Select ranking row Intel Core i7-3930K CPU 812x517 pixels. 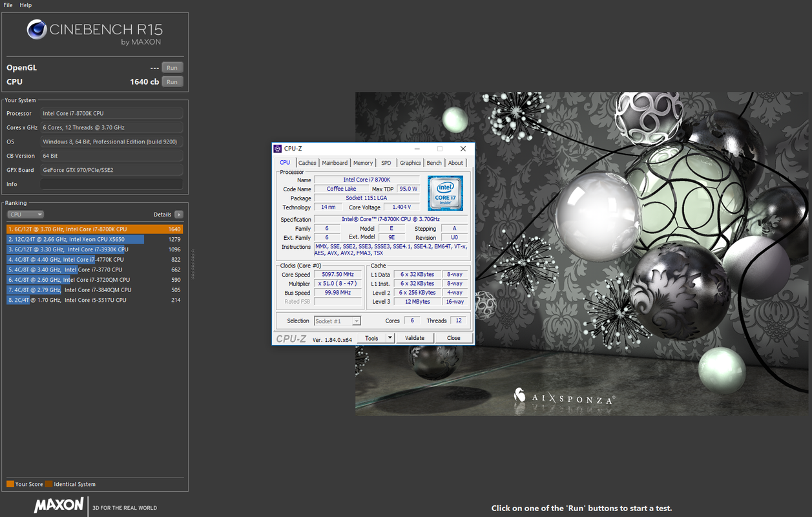coord(94,249)
